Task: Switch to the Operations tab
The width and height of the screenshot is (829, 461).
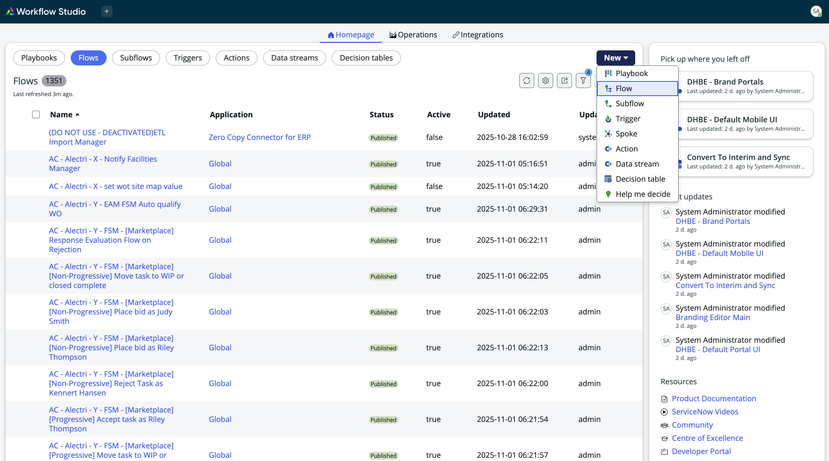Action: click(413, 35)
